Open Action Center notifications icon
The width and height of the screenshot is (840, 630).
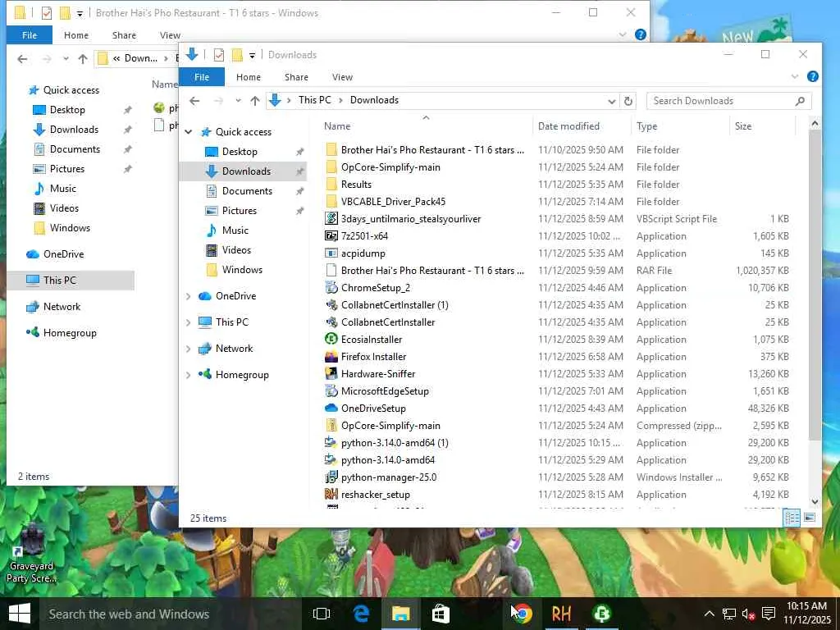[769, 614]
